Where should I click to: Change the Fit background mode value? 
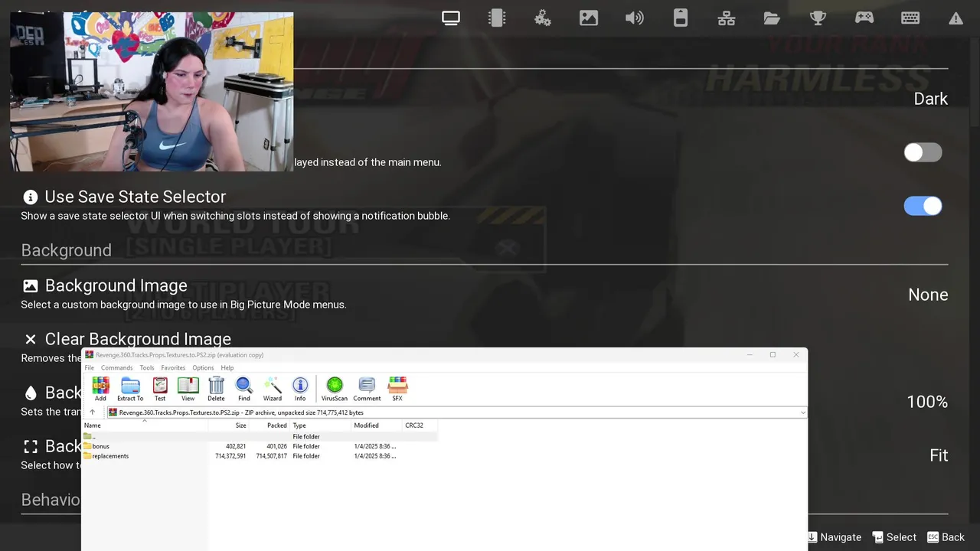(939, 455)
